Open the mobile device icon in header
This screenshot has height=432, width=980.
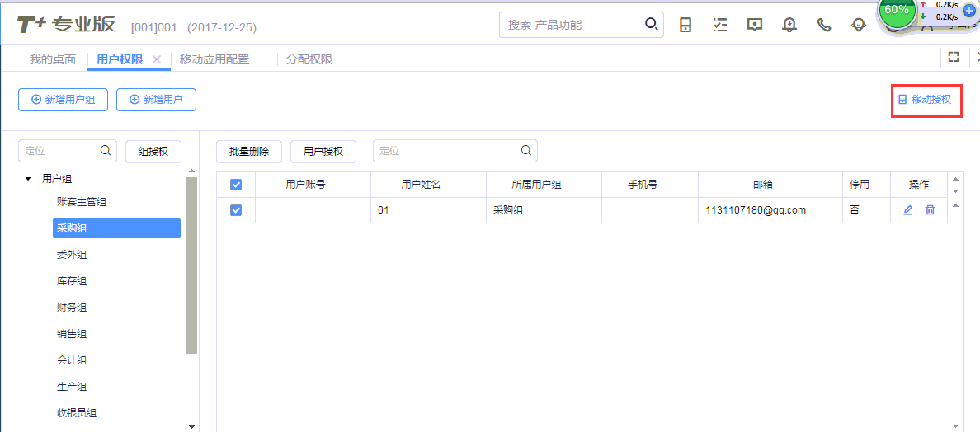pyautogui.click(x=686, y=25)
